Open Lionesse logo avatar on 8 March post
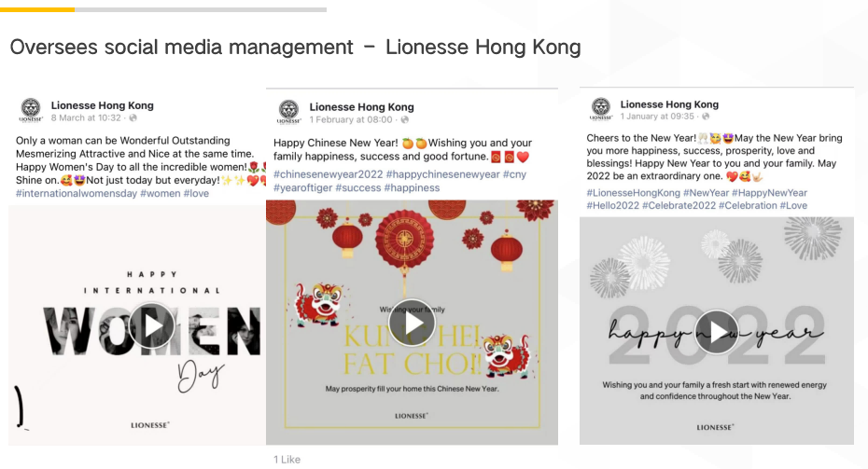The width and height of the screenshot is (868, 469). 31,110
